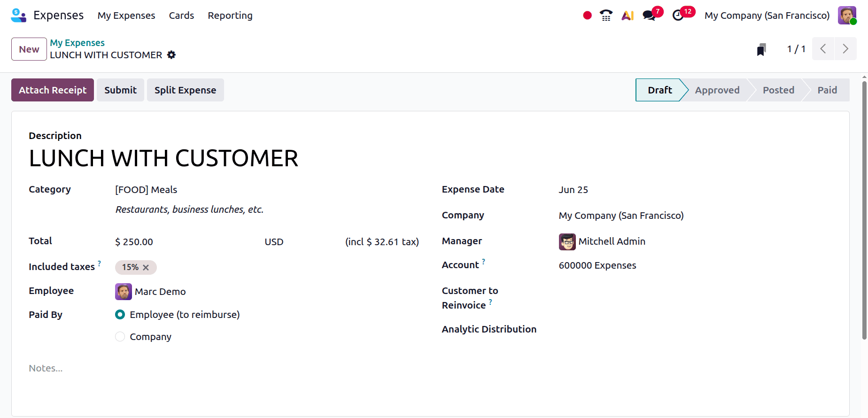
Task: Open the VoIP phone icon
Action: pyautogui.click(x=606, y=15)
